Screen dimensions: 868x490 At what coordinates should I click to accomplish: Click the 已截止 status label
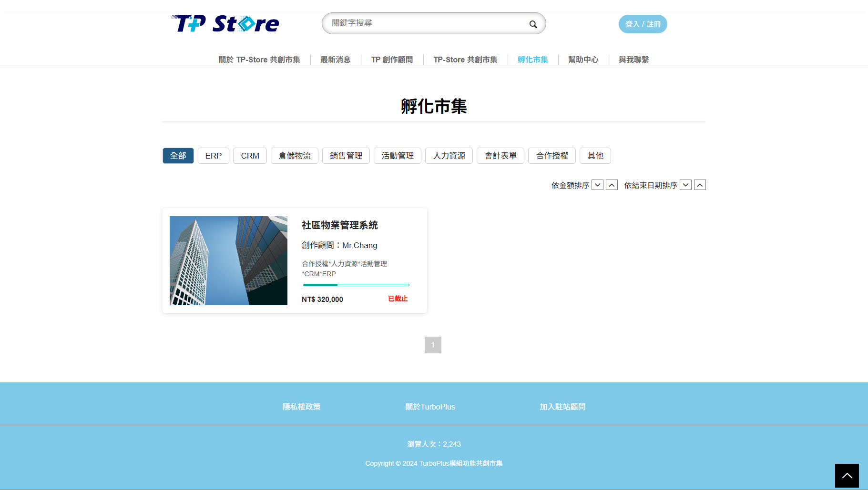coord(398,299)
